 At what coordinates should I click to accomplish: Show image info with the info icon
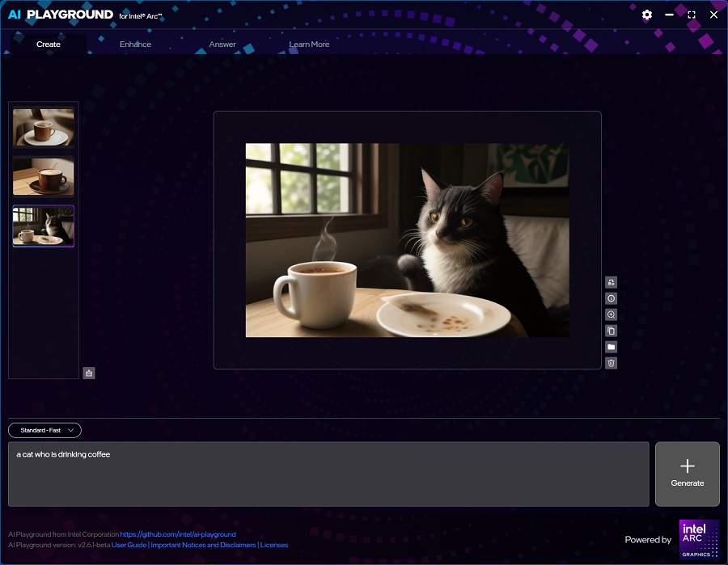click(611, 298)
